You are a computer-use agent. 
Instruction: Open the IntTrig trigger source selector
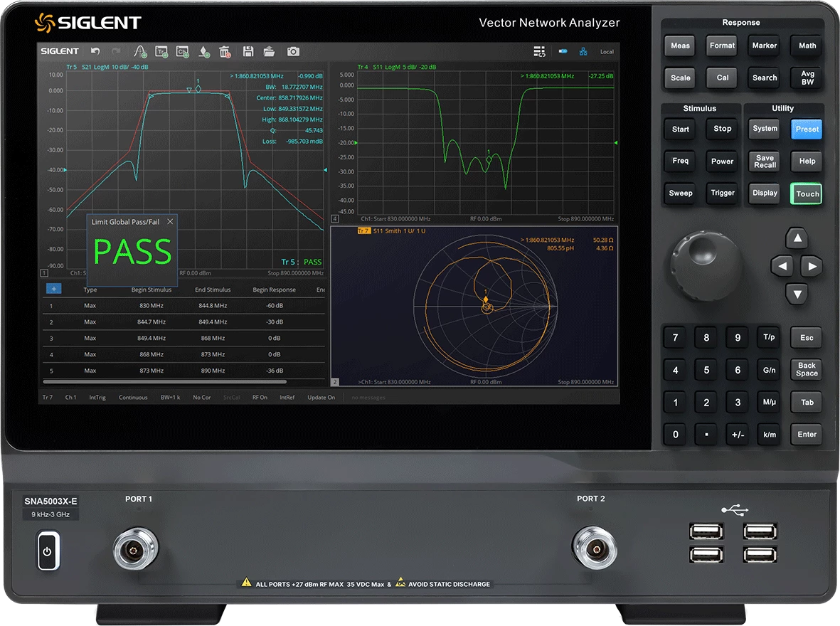coord(97,398)
